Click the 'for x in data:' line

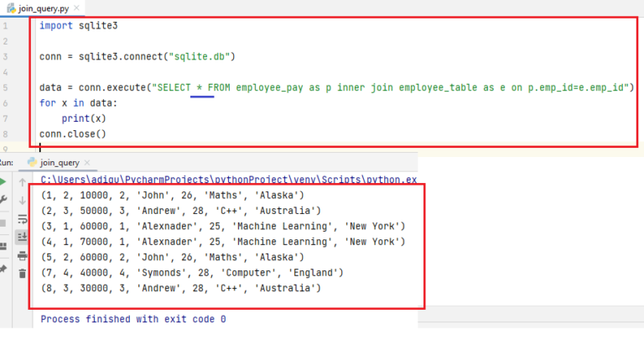79,102
